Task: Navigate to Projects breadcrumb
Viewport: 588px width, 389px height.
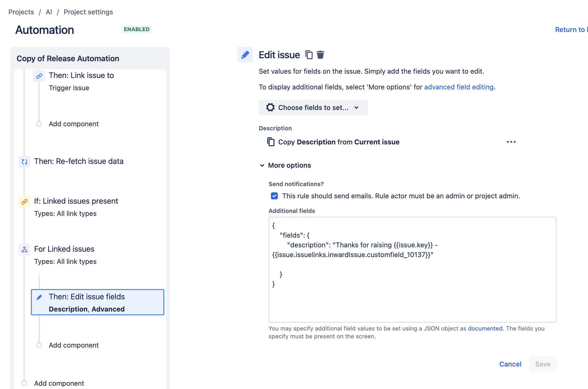Action: coord(21,12)
